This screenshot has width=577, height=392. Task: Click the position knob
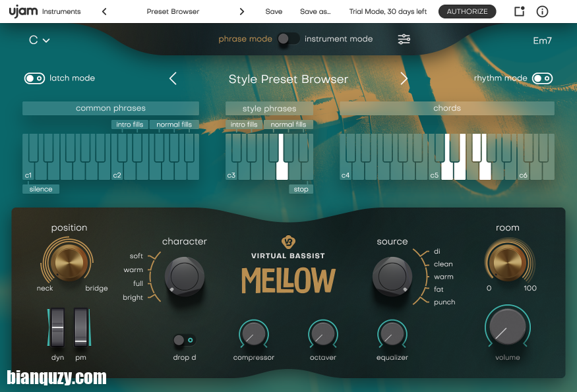69,262
